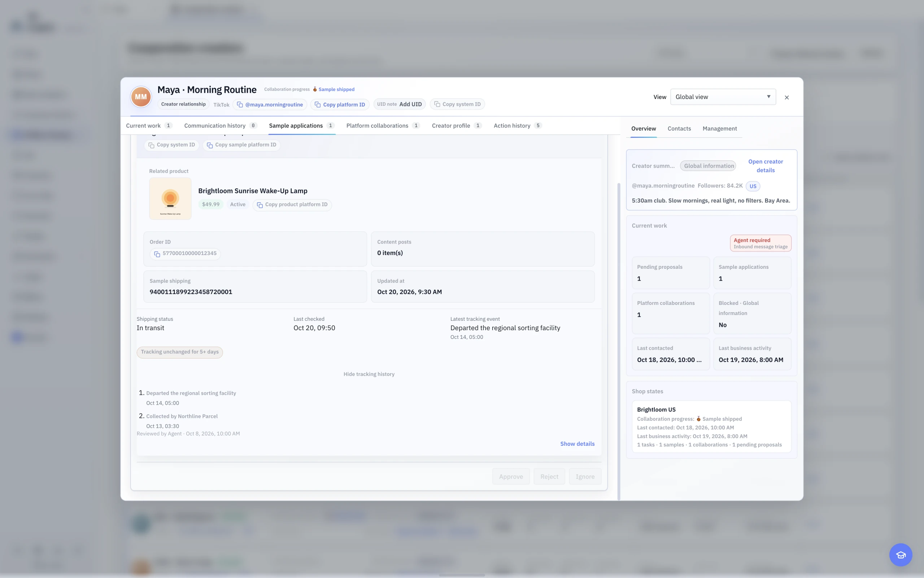
Task: Open creator details link
Action: pyautogui.click(x=766, y=166)
